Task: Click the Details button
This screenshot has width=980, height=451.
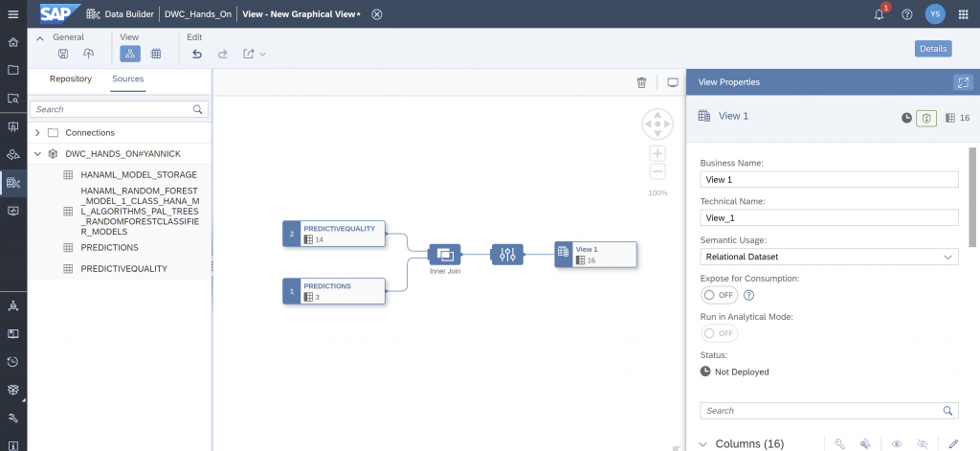Action: pyautogui.click(x=933, y=49)
